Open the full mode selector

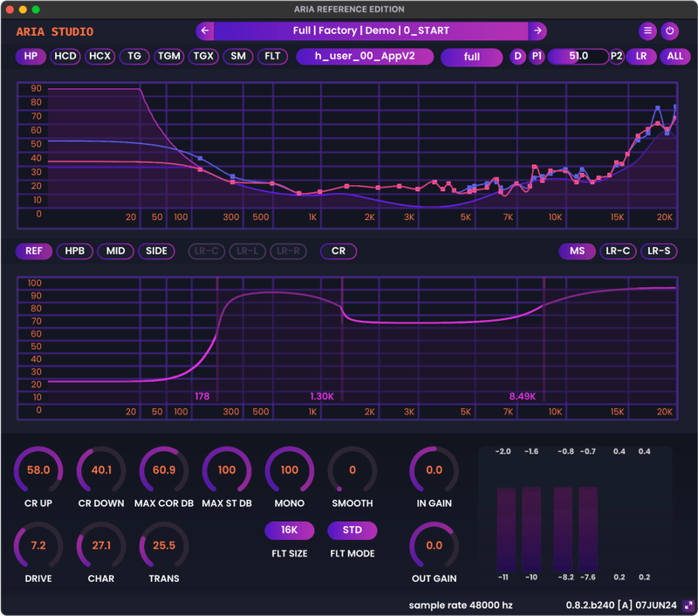tap(471, 57)
